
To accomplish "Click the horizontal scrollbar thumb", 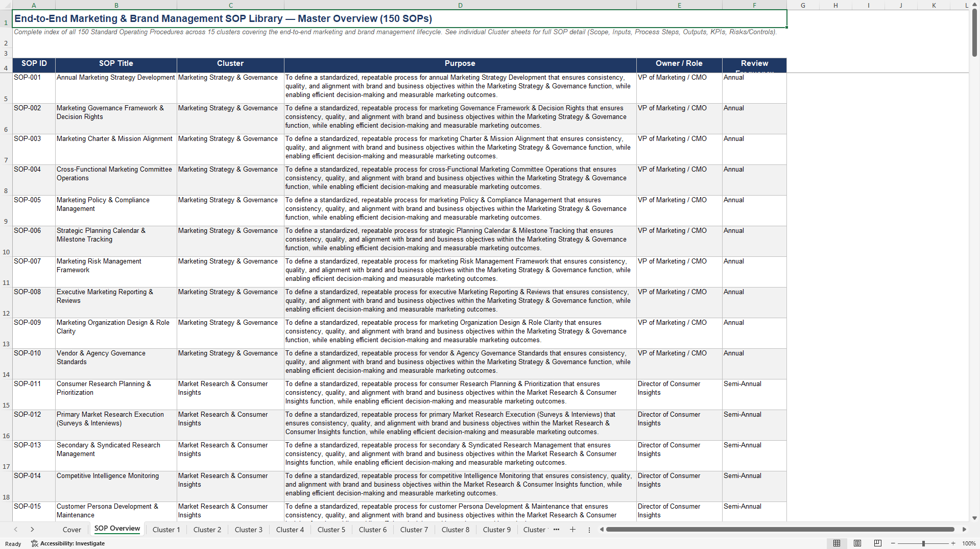I will tap(780, 530).
